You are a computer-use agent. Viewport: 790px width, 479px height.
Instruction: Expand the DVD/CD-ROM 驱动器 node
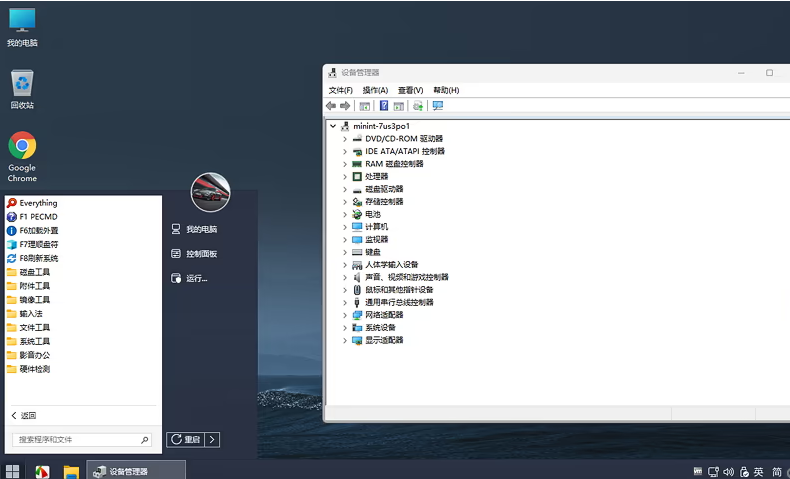(345, 139)
